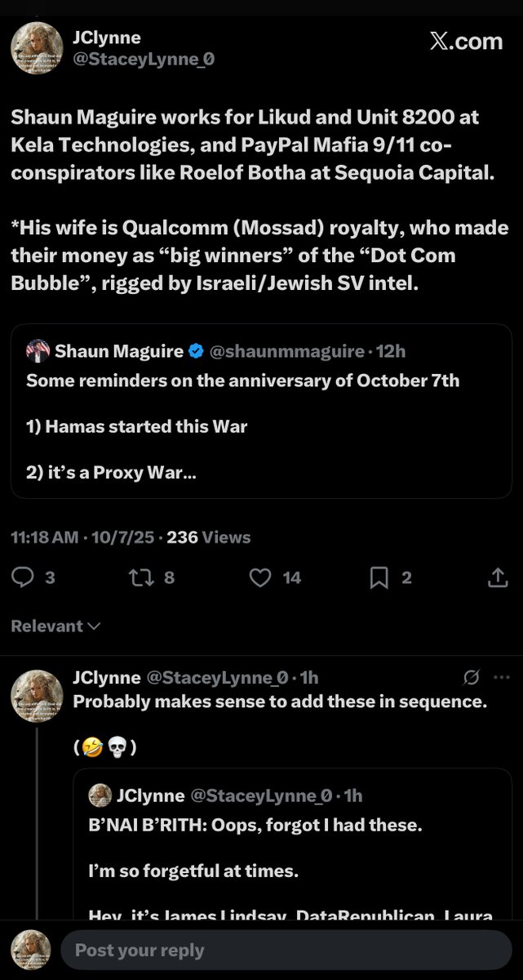
Task: Open more options ellipsis on reply
Action: [x=502, y=678]
